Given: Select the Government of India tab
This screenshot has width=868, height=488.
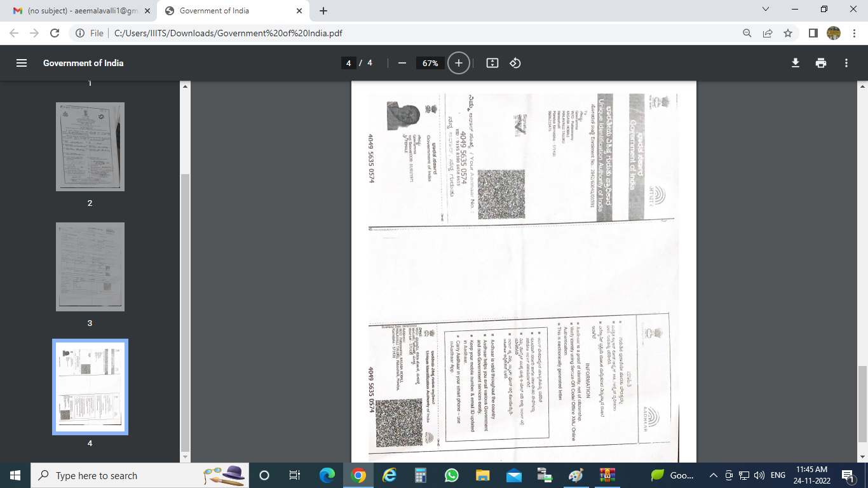Looking at the screenshot, I should (233, 11).
